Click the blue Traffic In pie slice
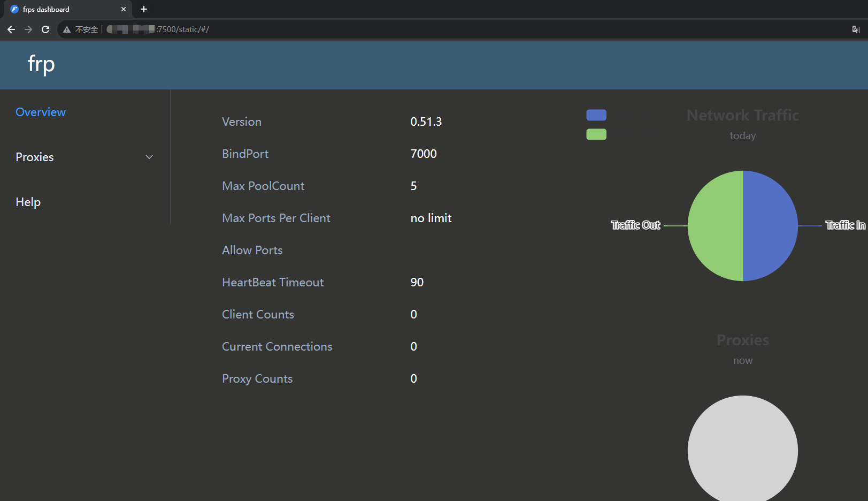868x501 pixels. click(x=770, y=226)
